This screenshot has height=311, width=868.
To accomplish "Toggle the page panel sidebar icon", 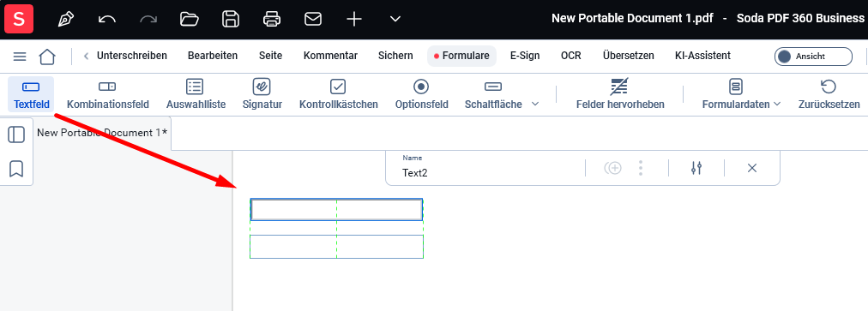I will (16, 135).
